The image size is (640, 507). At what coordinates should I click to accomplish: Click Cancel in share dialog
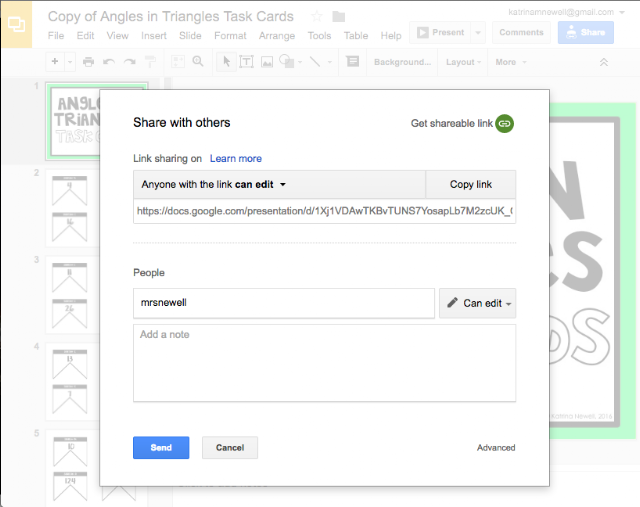tap(230, 447)
